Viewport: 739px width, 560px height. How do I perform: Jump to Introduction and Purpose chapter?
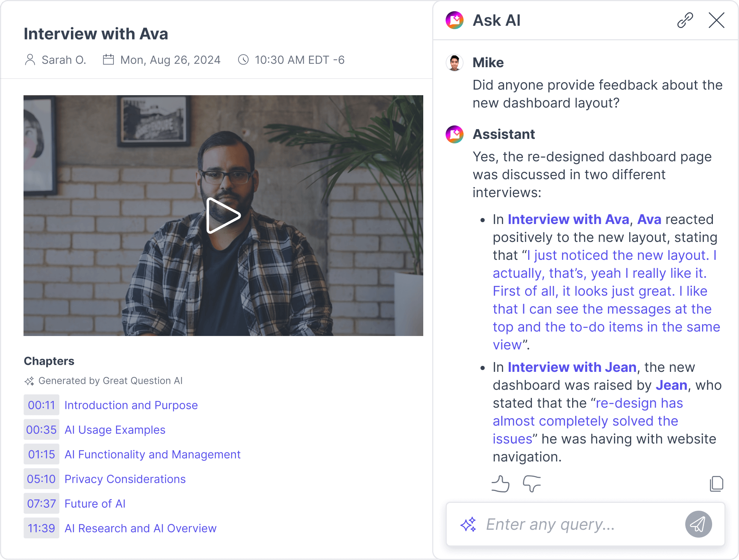pos(131,405)
